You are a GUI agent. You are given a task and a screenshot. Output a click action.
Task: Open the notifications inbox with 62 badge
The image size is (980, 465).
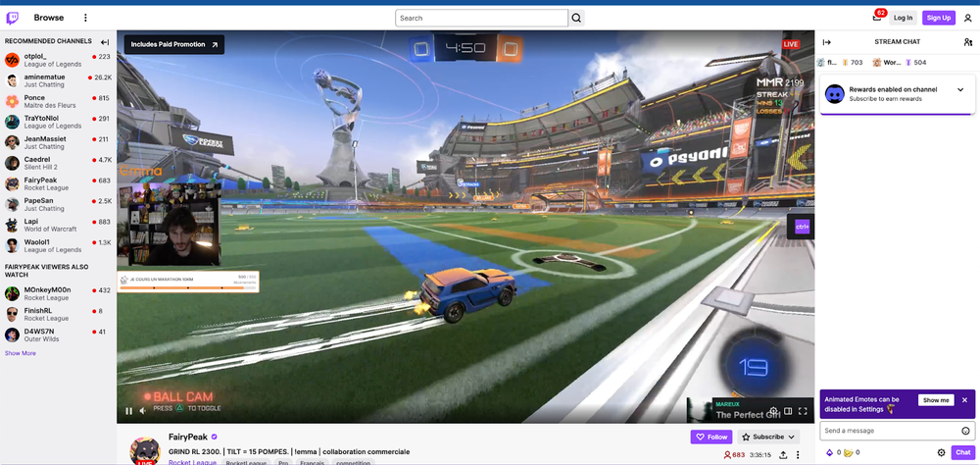(x=876, y=18)
